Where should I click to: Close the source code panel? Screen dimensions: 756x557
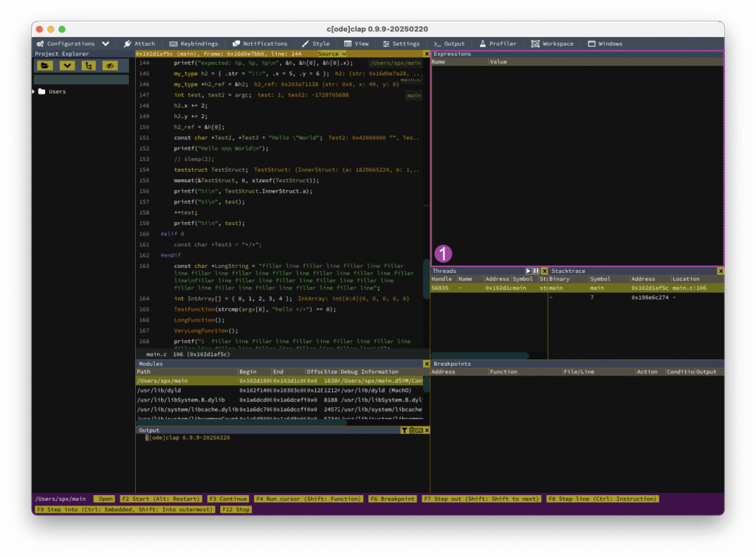point(426,54)
